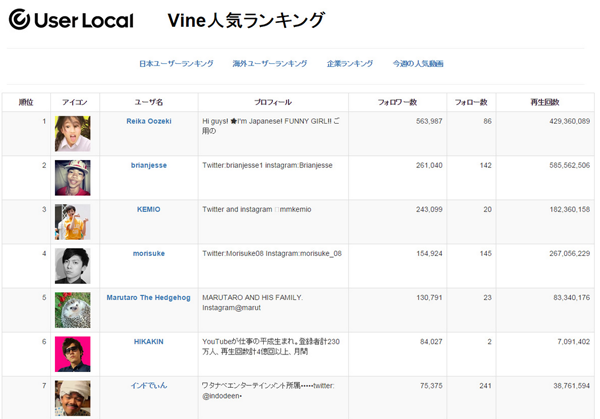Viewport: 600px width, 419px height.
Task: Select play count 267,056,229
Action: click(570, 253)
